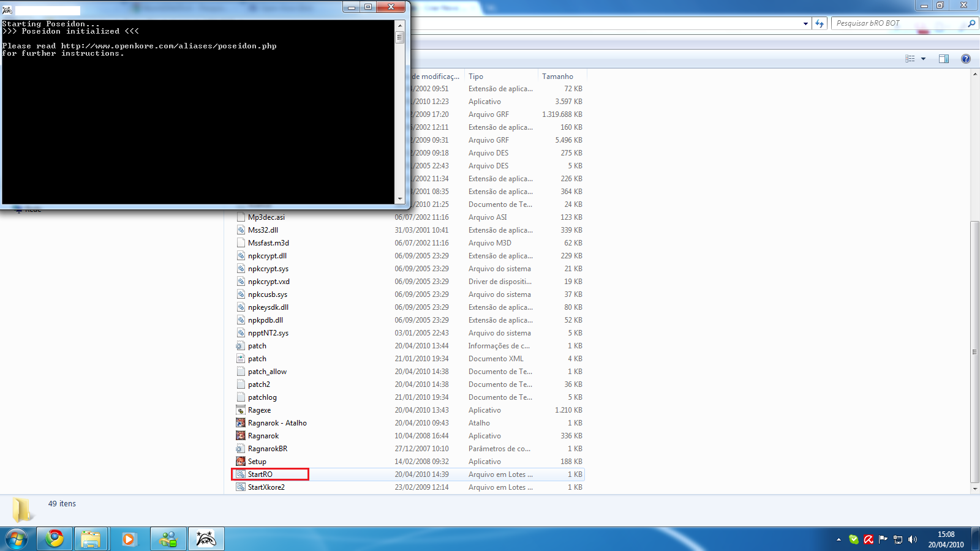The height and width of the screenshot is (551, 980).
Task: Click the Explorer file list scroll down arrow
Action: point(974,489)
